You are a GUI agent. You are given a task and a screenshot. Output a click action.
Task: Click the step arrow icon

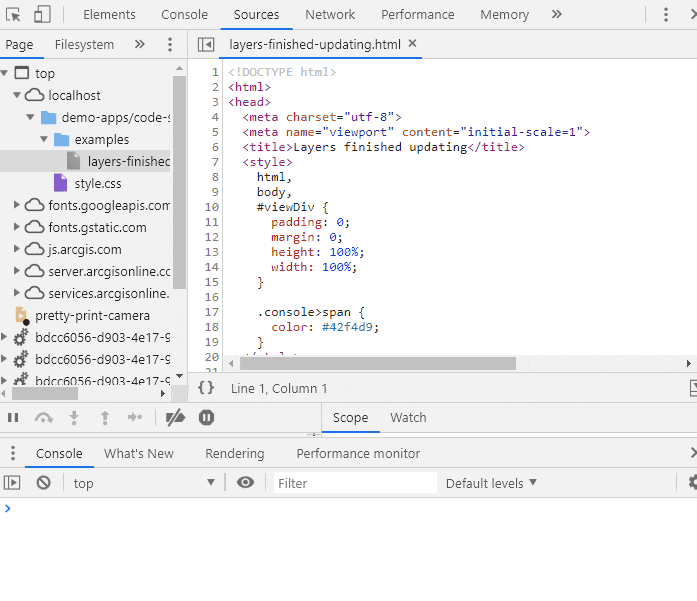pos(135,417)
